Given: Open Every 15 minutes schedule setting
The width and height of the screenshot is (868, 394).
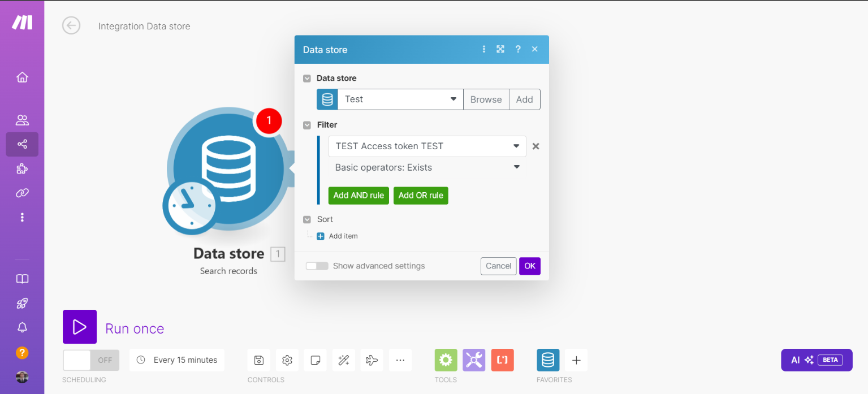Looking at the screenshot, I should pyautogui.click(x=177, y=360).
